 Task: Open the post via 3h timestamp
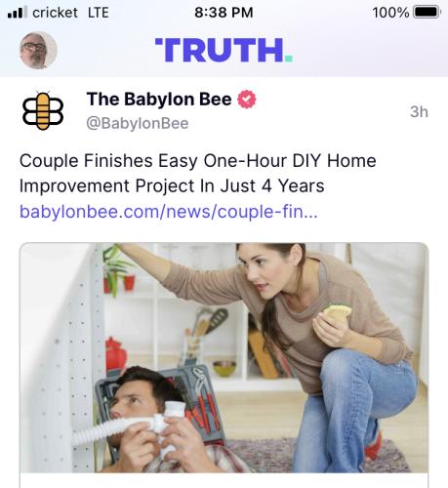(419, 112)
